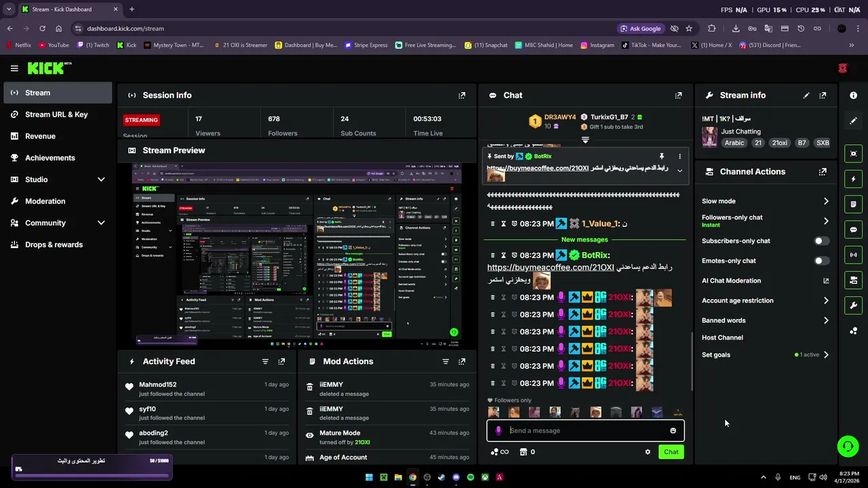The width and height of the screenshot is (868, 488).
Task: Expand the chat leaderboard arrow
Action: click(x=585, y=140)
